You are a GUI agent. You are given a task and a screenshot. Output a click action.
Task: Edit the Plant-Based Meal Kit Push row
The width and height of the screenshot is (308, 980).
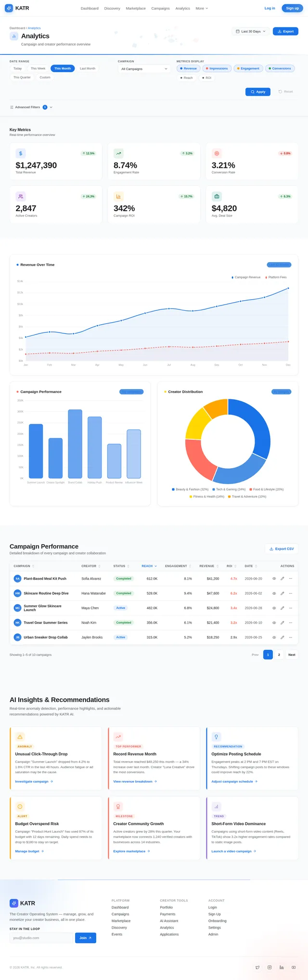coord(282,579)
